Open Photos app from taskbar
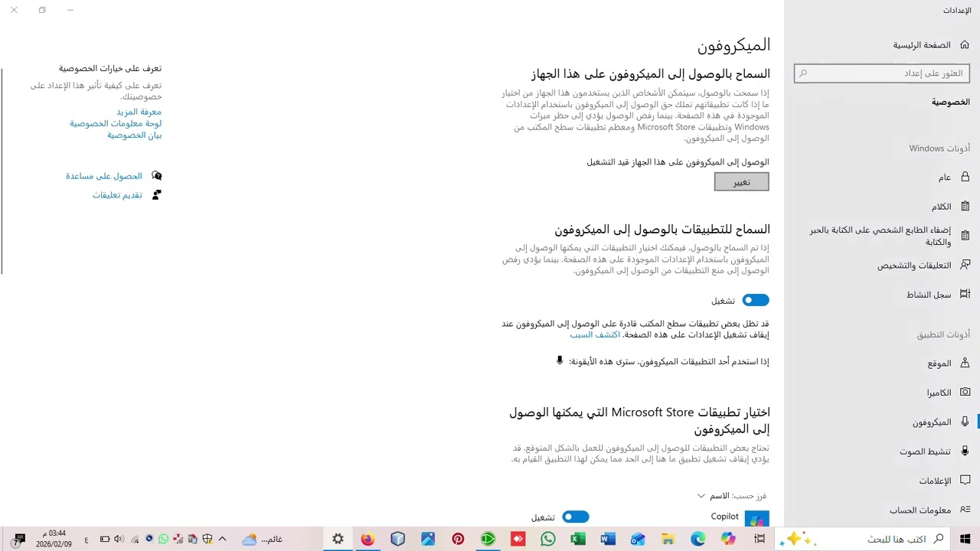The height and width of the screenshot is (551, 980). 427,539
